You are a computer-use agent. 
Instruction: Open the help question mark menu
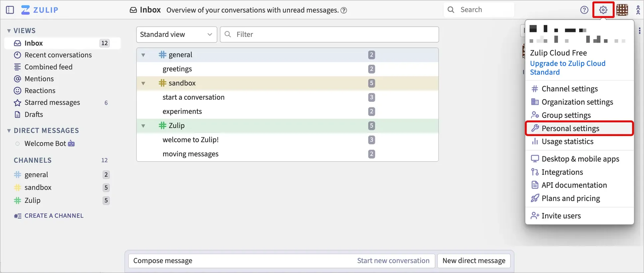tap(584, 10)
